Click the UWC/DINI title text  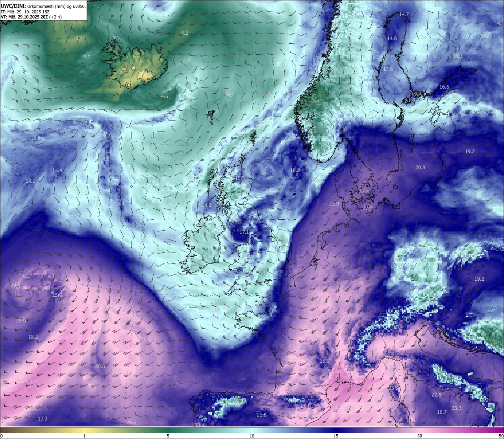click(13, 6)
